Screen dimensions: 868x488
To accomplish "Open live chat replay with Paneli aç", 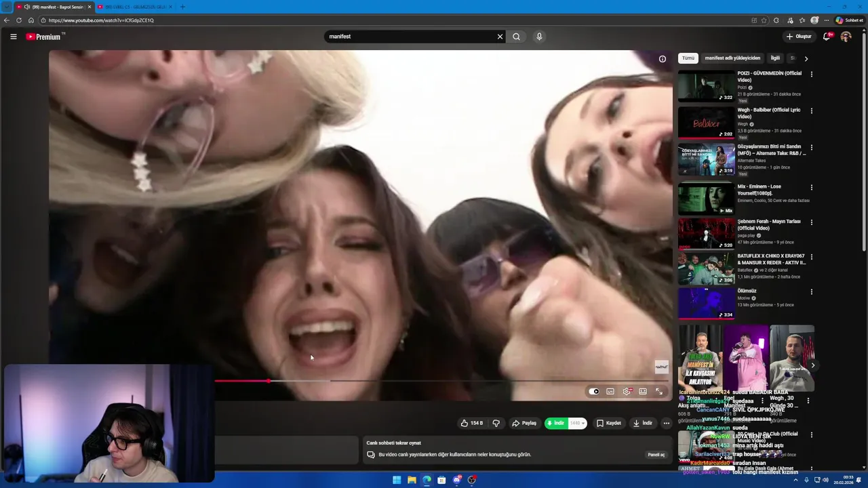I will [x=656, y=455].
